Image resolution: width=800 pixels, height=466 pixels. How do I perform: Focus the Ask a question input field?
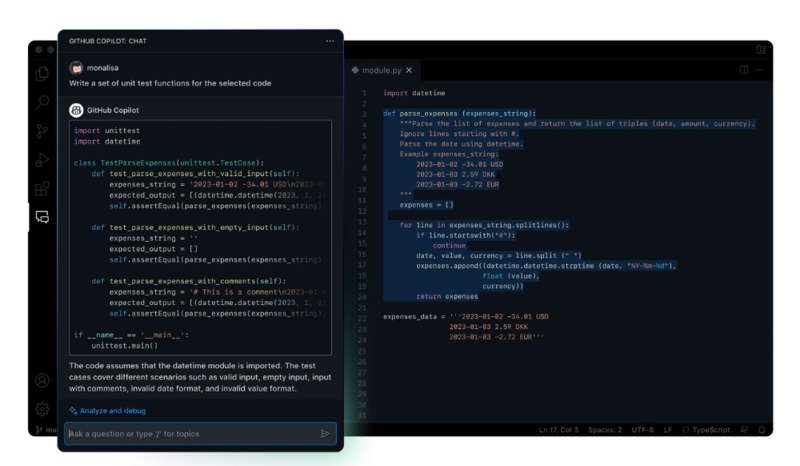coord(190,434)
